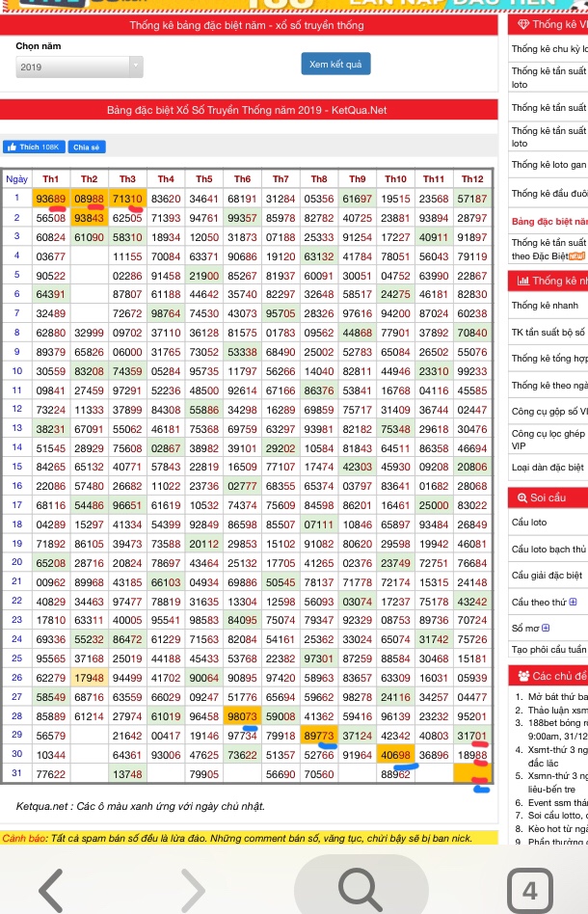Click the Th12 column header
The image size is (588, 914).
click(471, 179)
